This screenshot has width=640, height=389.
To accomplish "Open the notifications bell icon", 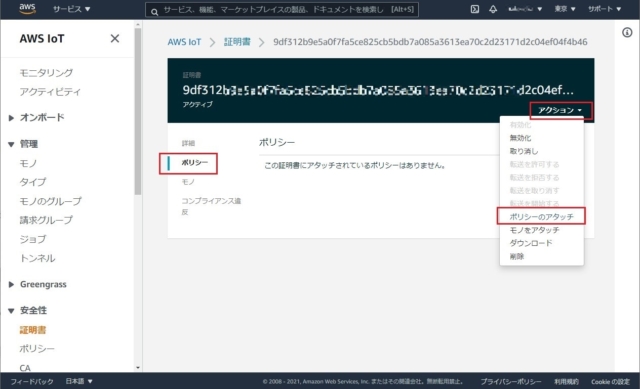I will (493, 9).
